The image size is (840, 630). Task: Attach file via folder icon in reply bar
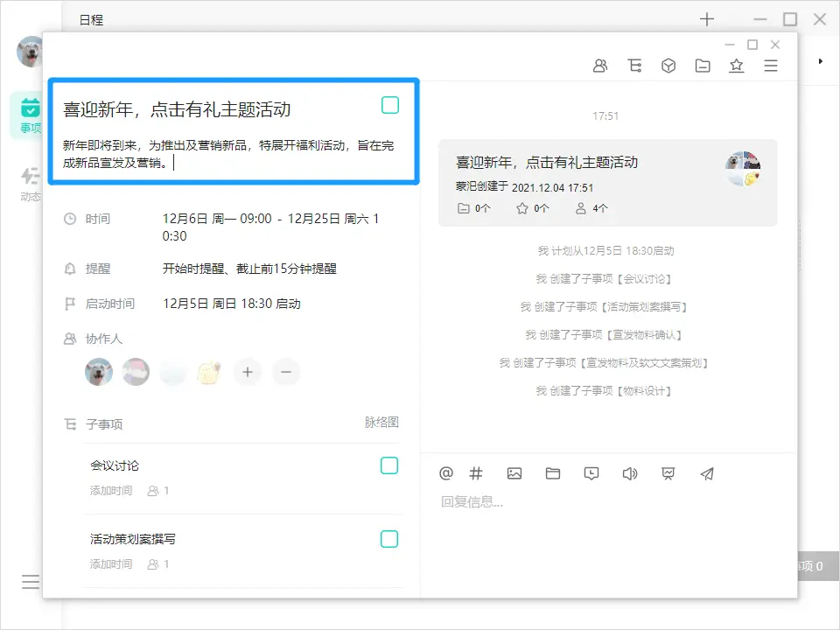coord(553,473)
